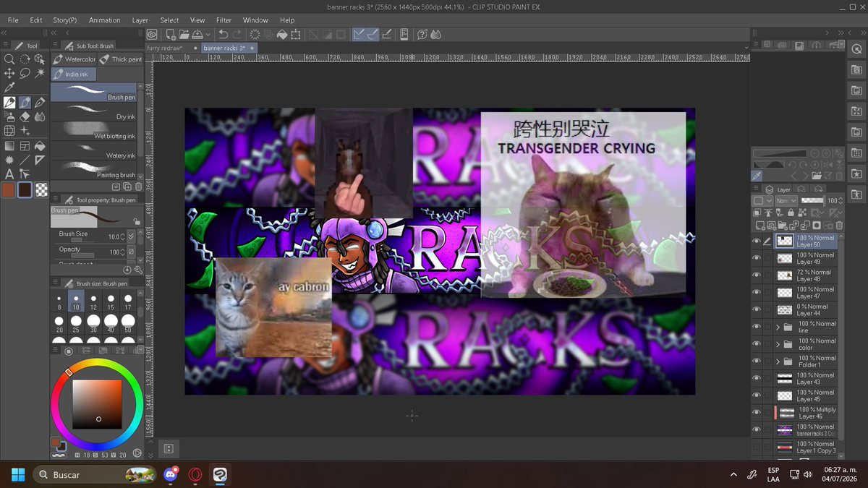Screen dimensions: 868x488
Task: Select the Zoom magnifier tool
Action: (x=9, y=59)
